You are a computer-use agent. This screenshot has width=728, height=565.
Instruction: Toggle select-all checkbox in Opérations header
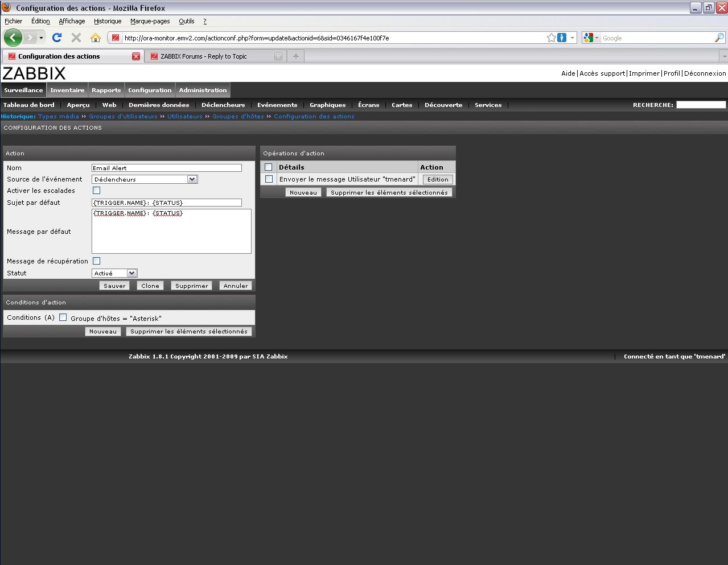click(x=269, y=167)
